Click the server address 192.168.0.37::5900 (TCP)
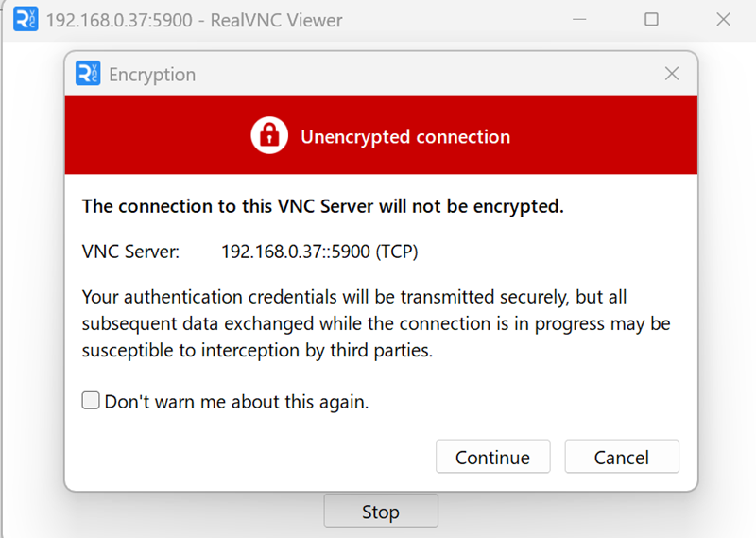 tap(319, 252)
